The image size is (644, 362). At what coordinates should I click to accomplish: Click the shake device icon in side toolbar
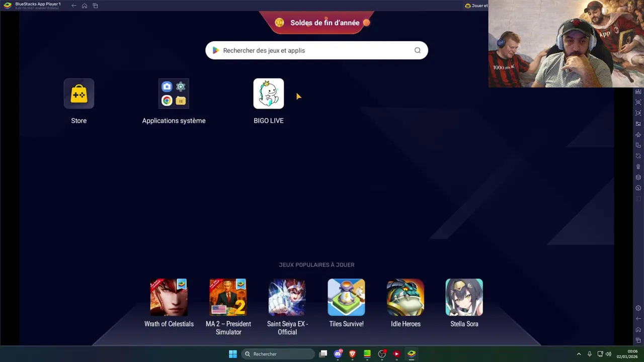pyautogui.click(x=638, y=156)
